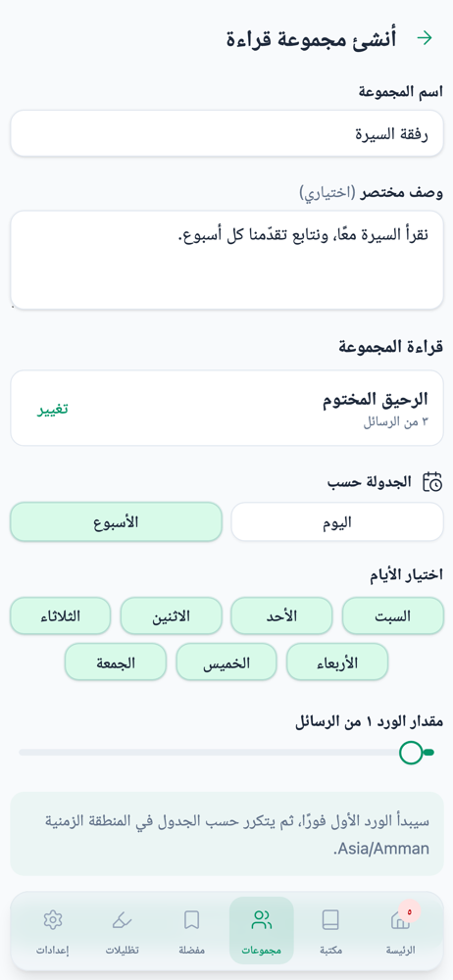Tap the الرحيق المختوم reading card
Screen dimensions: 453x980
226,408
